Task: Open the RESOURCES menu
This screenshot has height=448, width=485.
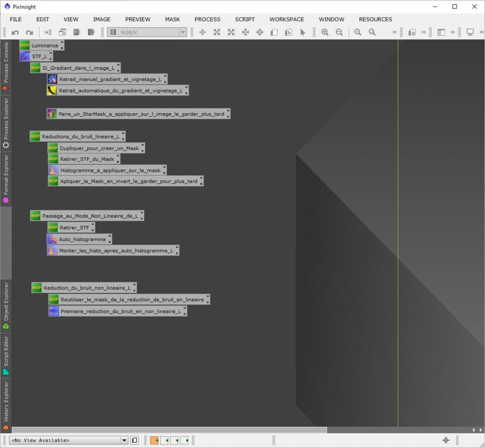Action: tap(376, 19)
